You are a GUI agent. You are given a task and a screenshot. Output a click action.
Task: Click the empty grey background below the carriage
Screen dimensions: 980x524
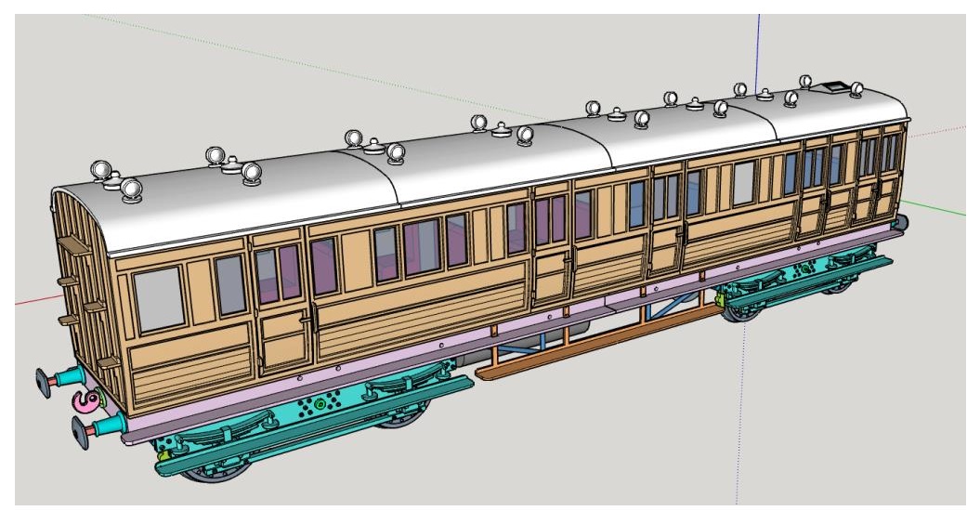pyautogui.click(x=557, y=446)
